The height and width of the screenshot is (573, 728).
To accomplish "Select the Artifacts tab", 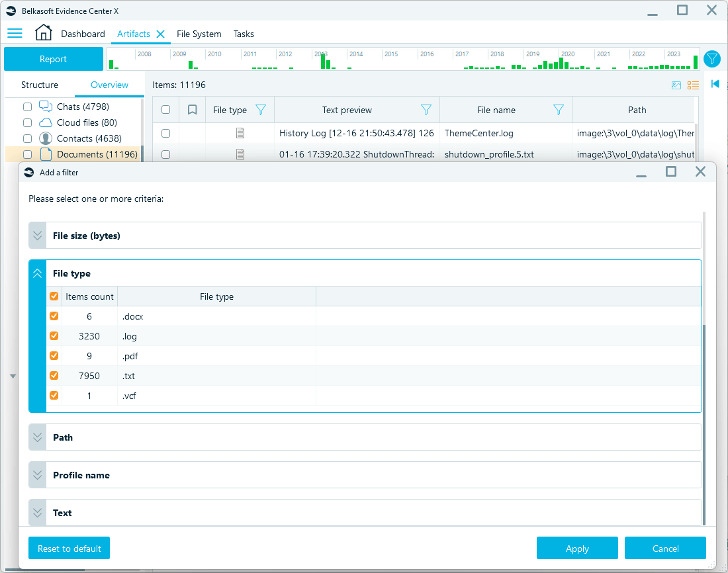I will click(133, 34).
